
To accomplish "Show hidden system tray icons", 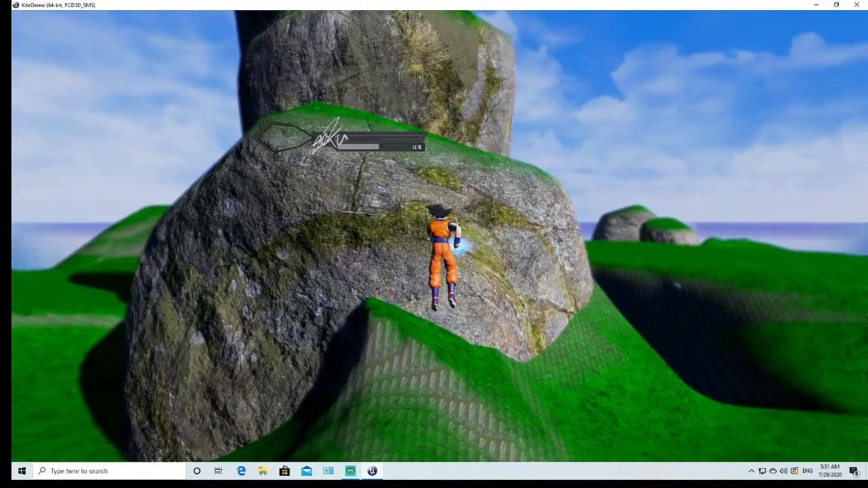I will coord(751,471).
